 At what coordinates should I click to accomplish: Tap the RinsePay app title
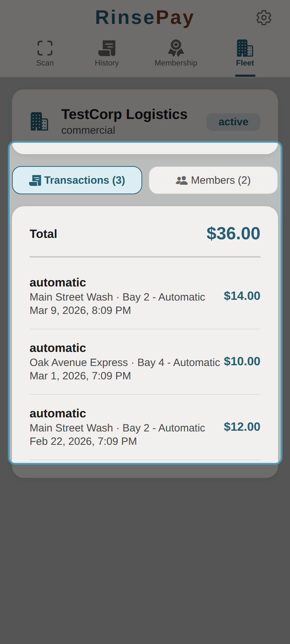click(144, 17)
